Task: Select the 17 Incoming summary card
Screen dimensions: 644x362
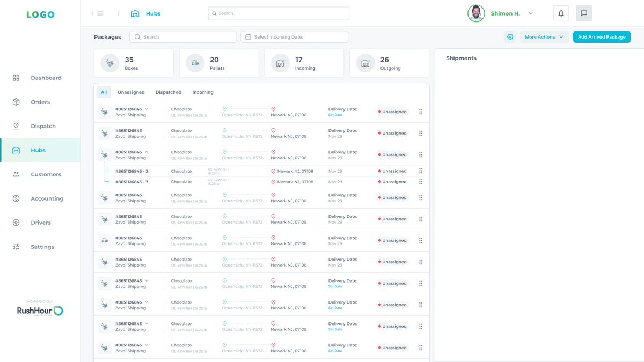Action: (x=304, y=63)
